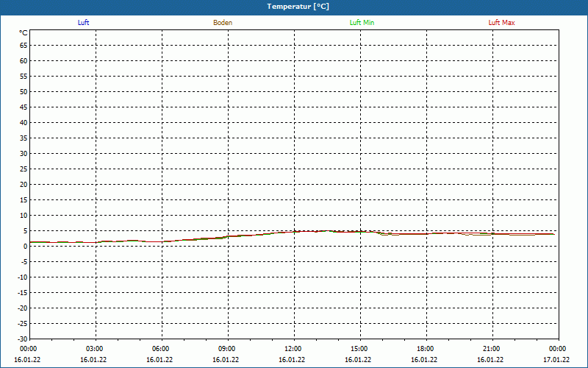Click the 09:00 time label
Image resolution: width=588 pixels, height=368 pixels.
[x=227, y=349]
